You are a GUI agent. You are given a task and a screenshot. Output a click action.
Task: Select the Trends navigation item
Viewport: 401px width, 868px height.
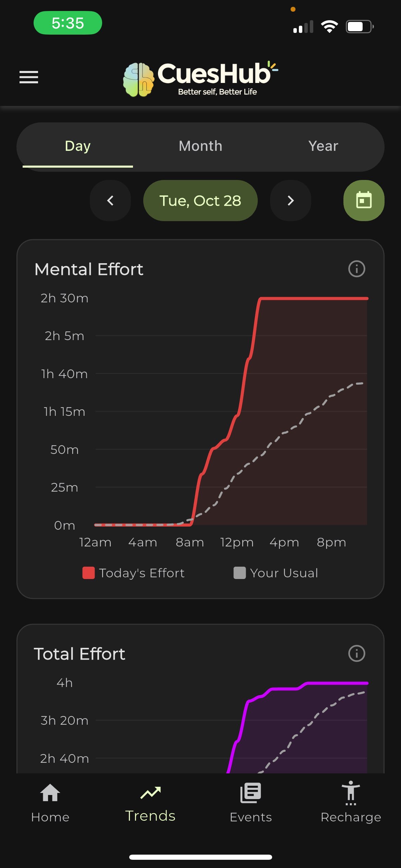click(150, 802)
